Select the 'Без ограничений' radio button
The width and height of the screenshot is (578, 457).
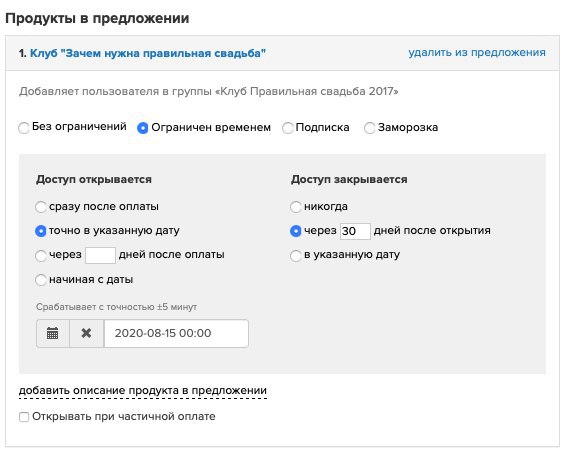[x=24, y=128]
